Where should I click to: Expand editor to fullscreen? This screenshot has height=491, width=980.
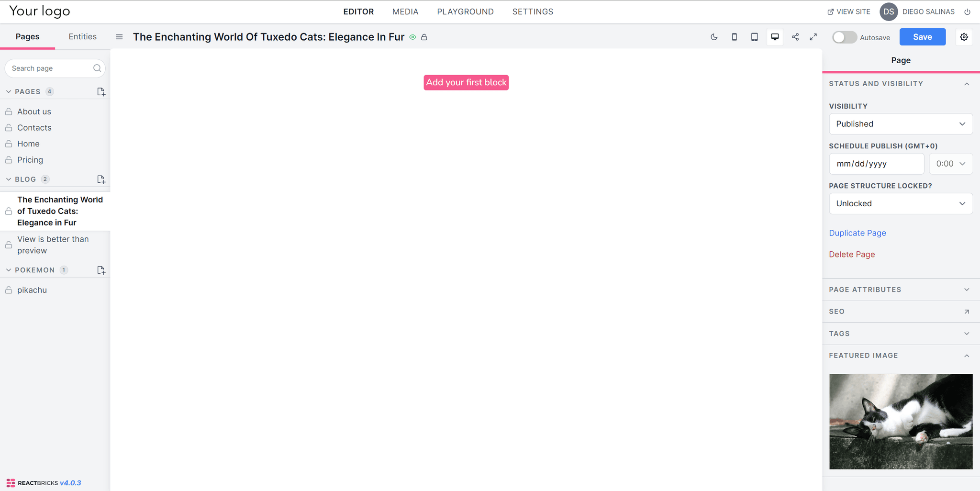813,37
